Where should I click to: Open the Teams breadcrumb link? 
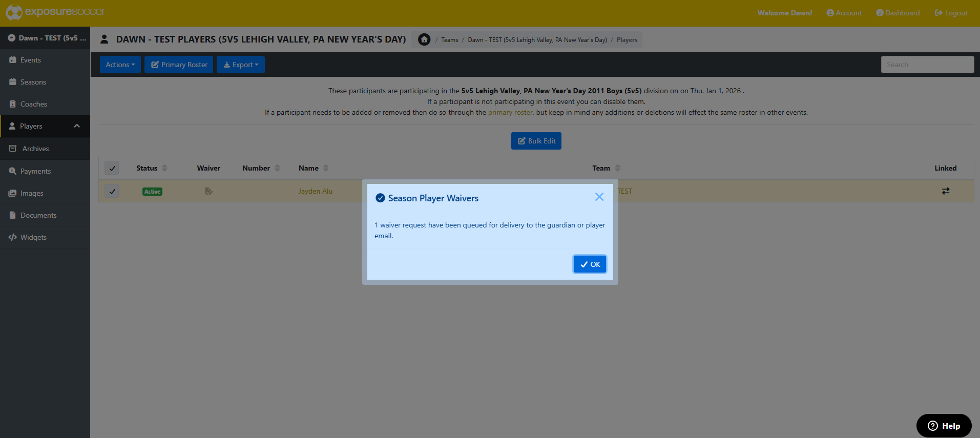(x=450, y=40)
